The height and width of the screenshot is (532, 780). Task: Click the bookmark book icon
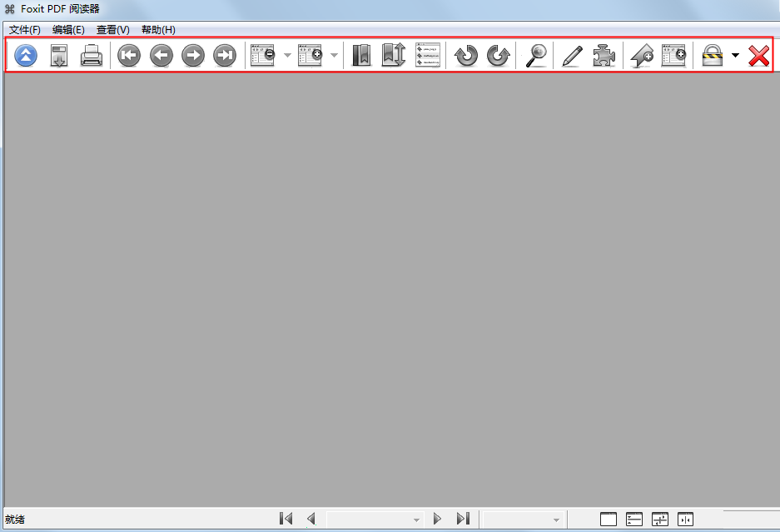(x=361, y=55)
